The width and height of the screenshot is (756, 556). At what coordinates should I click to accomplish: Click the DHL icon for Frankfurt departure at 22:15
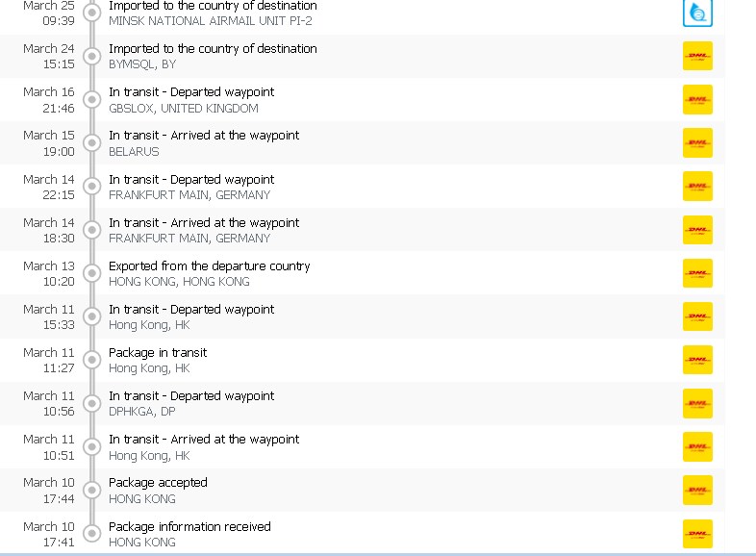pos(697,187)
